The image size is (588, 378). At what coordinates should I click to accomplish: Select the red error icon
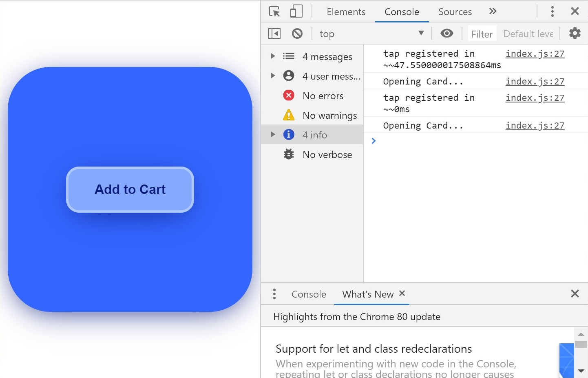(x=289, y=95)
